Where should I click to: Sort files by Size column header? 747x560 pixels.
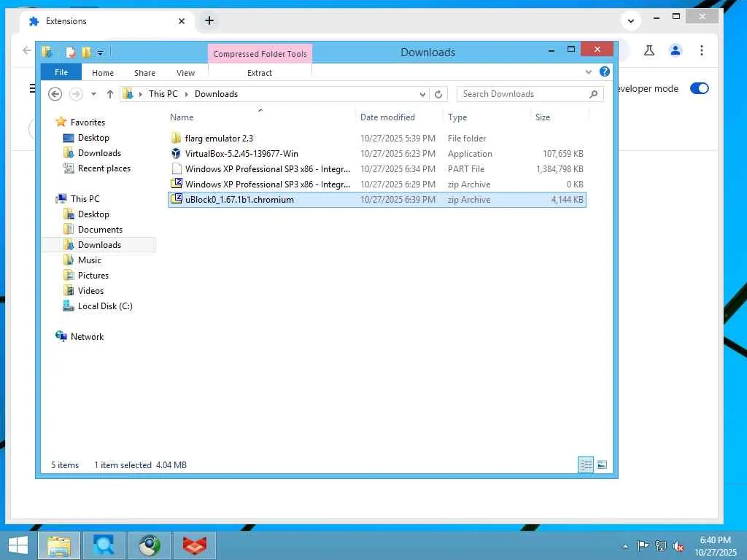point(560,117)
